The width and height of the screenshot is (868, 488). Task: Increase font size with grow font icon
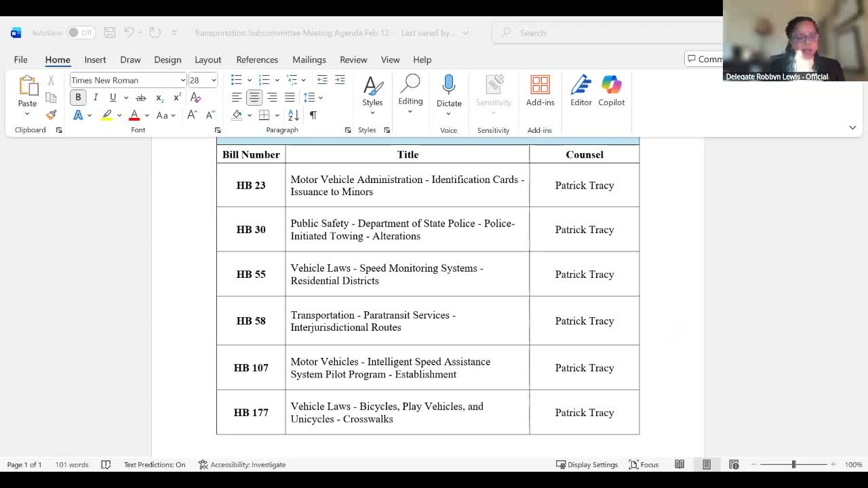(x=193, y=115)
